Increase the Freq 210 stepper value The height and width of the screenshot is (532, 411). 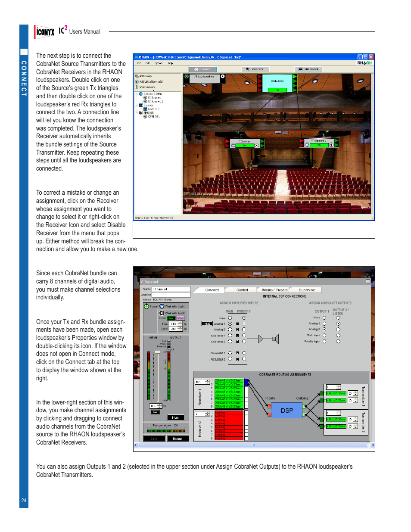[x=180, y=323]
